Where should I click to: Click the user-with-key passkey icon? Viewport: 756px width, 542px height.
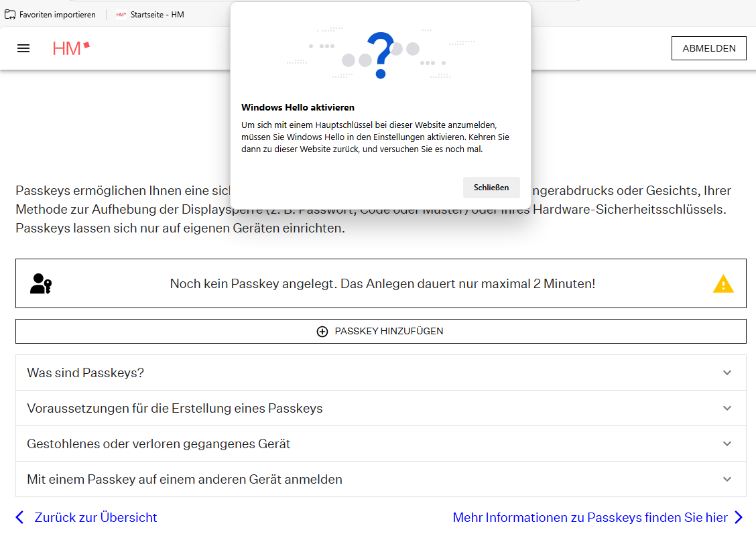tap(41, 283)
